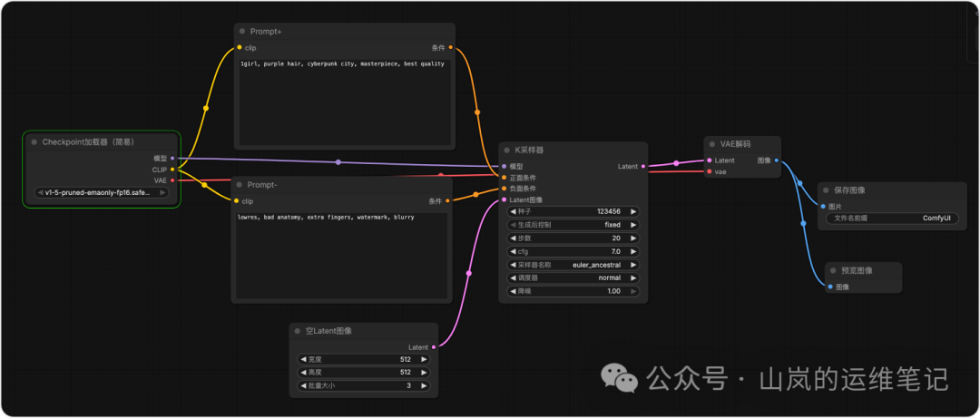Screen dimensions: 980x418
Task: Click the Latent图像 input port on K采样器
Action: (x=505, y=200)
